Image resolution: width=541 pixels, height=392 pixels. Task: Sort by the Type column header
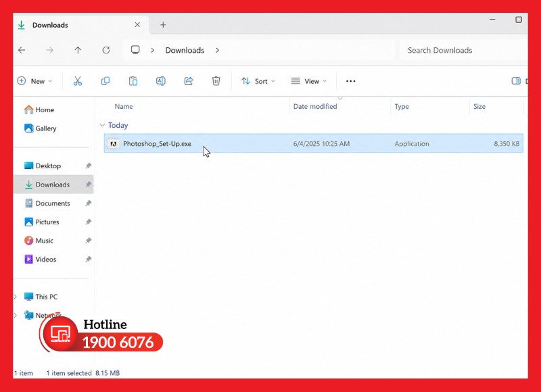tap(402, 107)
